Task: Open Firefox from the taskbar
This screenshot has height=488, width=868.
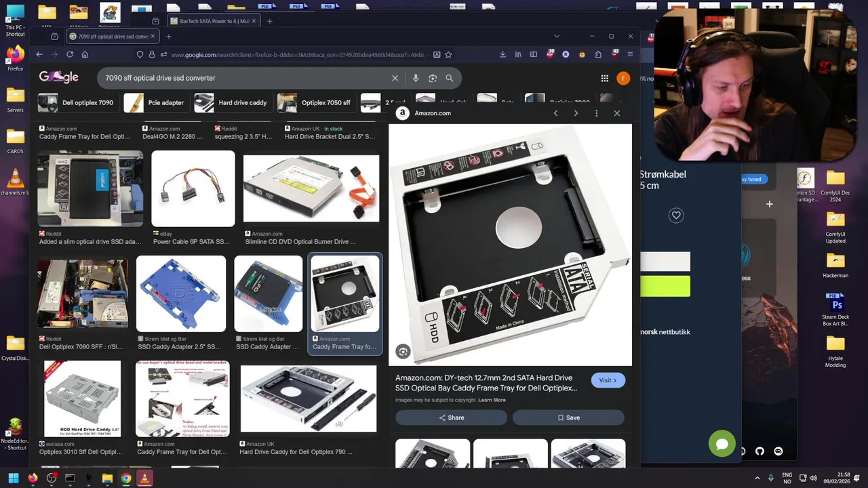Action: 33,478
